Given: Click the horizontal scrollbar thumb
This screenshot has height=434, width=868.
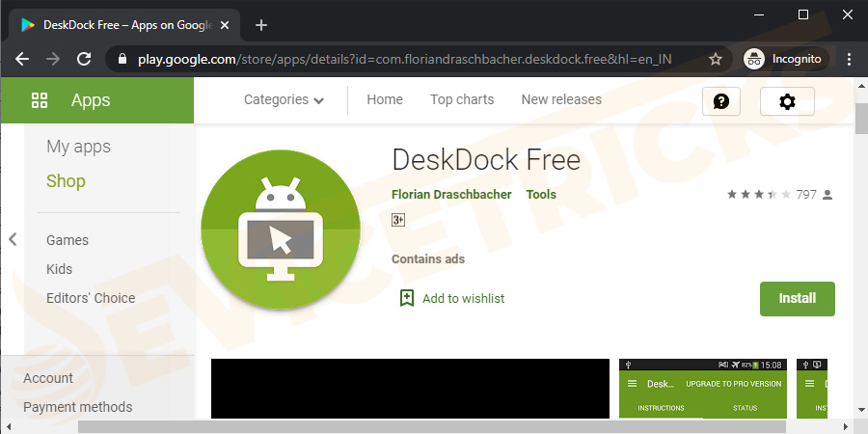Looking at the screenshot, I should click(432, 427).
